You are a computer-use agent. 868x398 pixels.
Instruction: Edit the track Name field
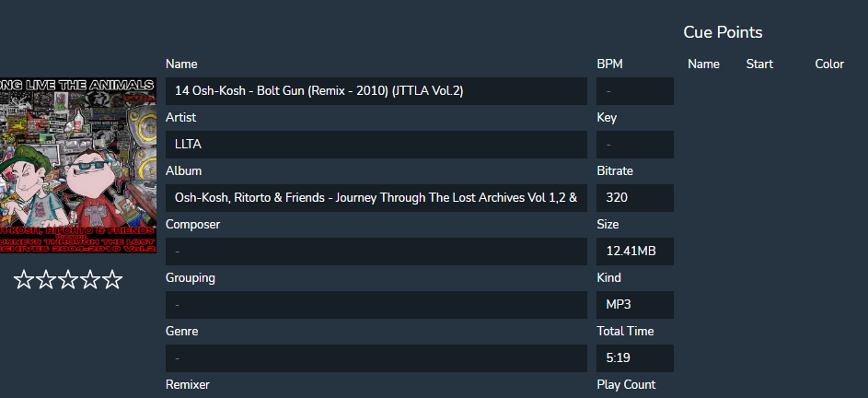point(376,91)
